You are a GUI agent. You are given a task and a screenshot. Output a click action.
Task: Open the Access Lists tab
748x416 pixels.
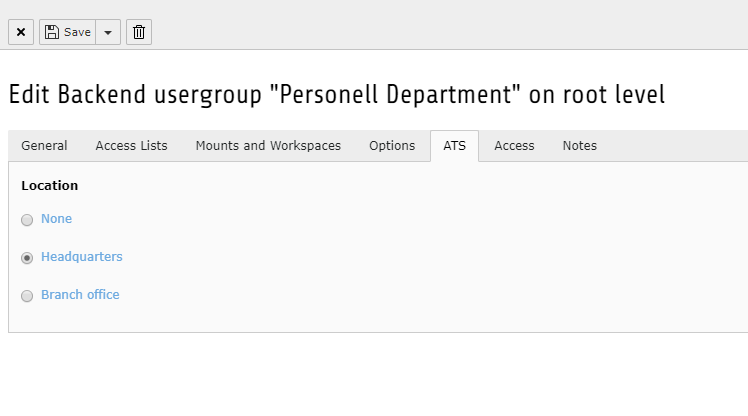[131, 146]
